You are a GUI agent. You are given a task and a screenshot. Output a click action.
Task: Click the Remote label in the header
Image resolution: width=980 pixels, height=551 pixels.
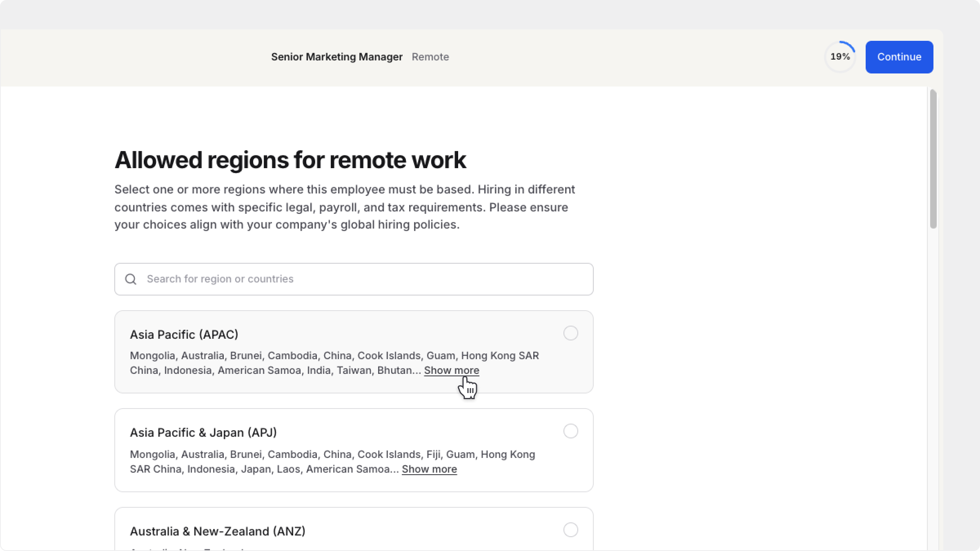pyautogui.click(x=430, y=57)
